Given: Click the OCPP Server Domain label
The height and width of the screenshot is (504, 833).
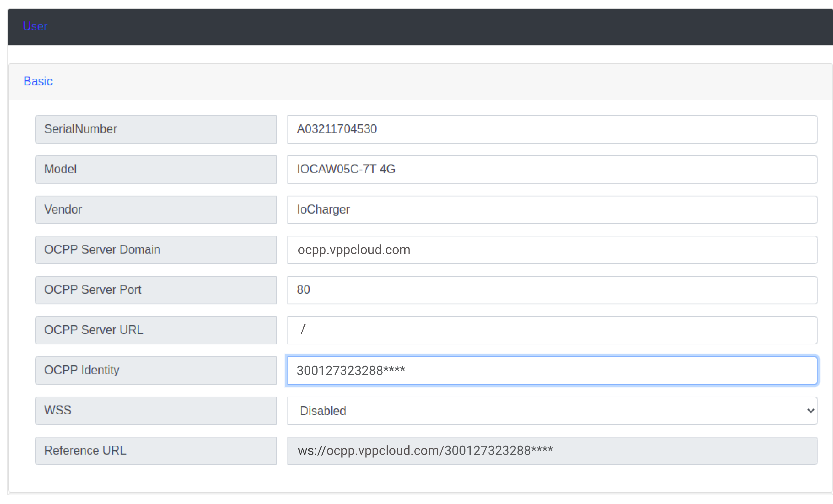Looking at the screenshot, I should coord(155,250).
